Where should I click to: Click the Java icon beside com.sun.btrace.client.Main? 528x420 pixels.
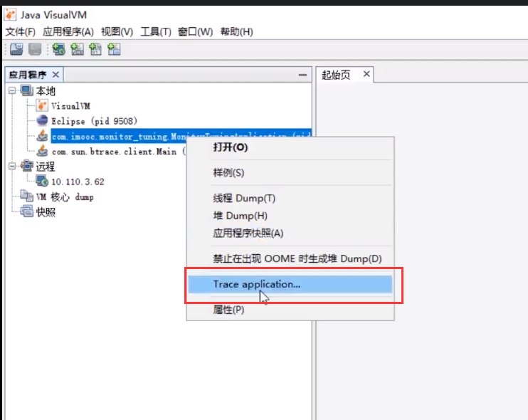pos(42,151)
